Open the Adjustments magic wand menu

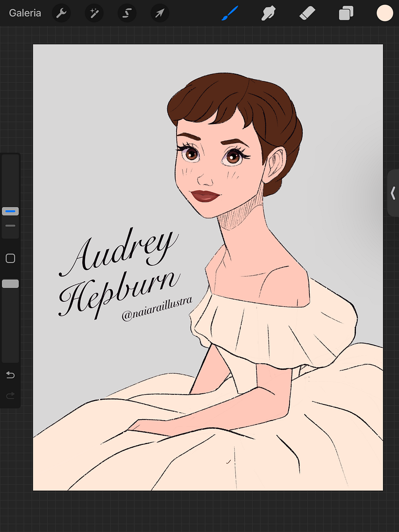click(x=94, y=13)
